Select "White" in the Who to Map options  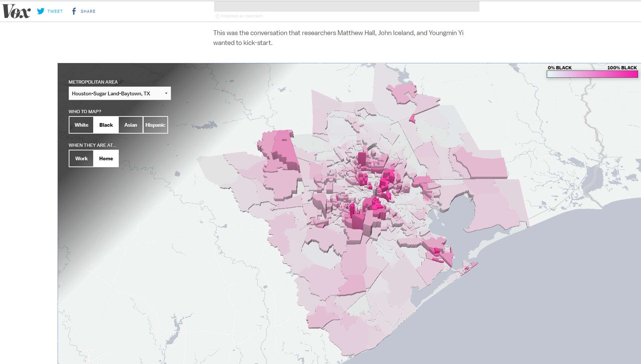(81, 125)
